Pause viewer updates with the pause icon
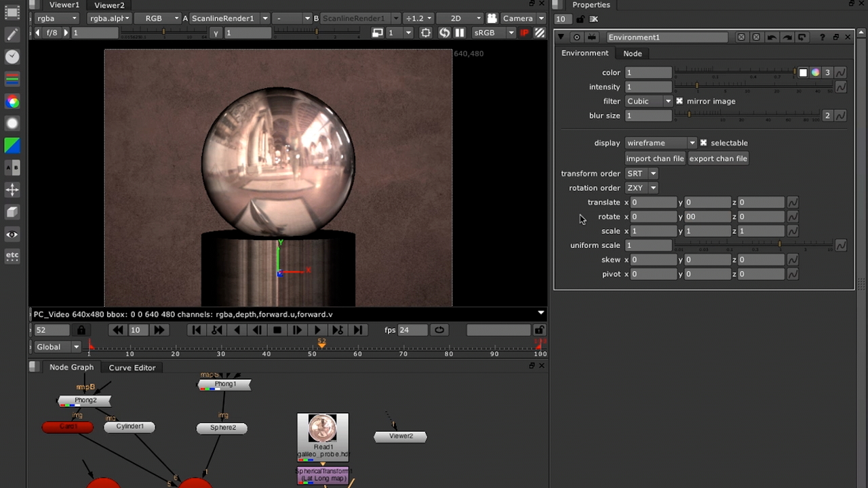This screenshot has width=868, height=488. (460, 33)
